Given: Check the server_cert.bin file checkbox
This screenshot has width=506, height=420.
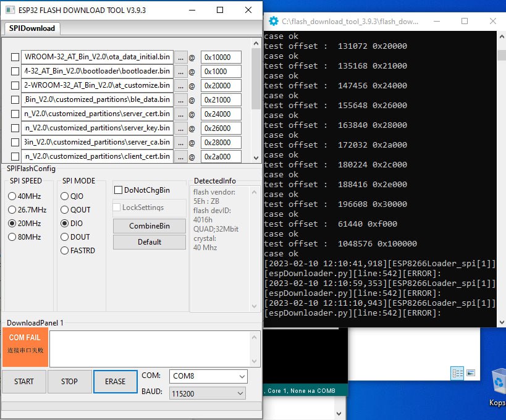Looking at the screenshot, I should tap(15, 114).
